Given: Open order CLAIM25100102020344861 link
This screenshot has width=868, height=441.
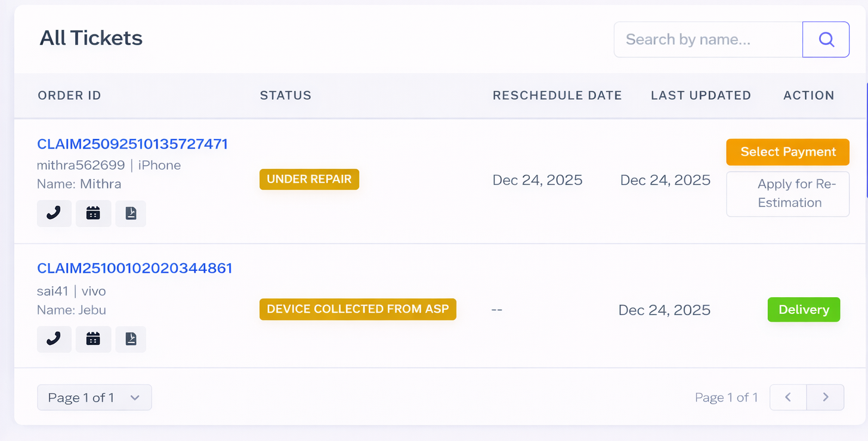Looking at the screenshot, I should coord(134,269).
